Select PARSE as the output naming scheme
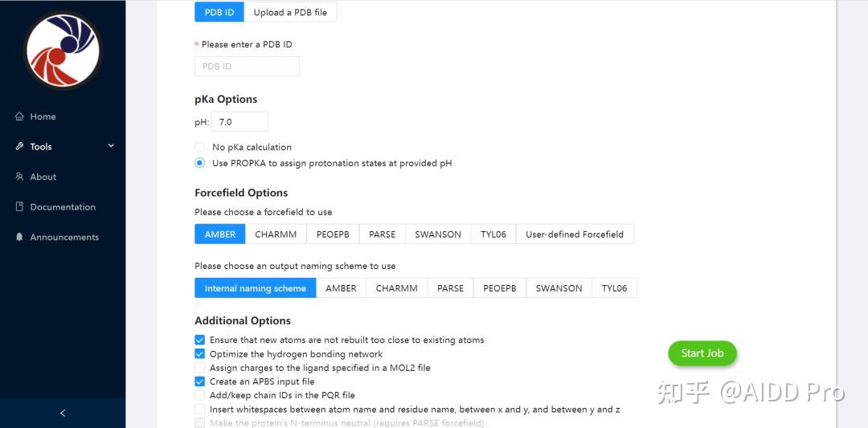 [450, 288]
